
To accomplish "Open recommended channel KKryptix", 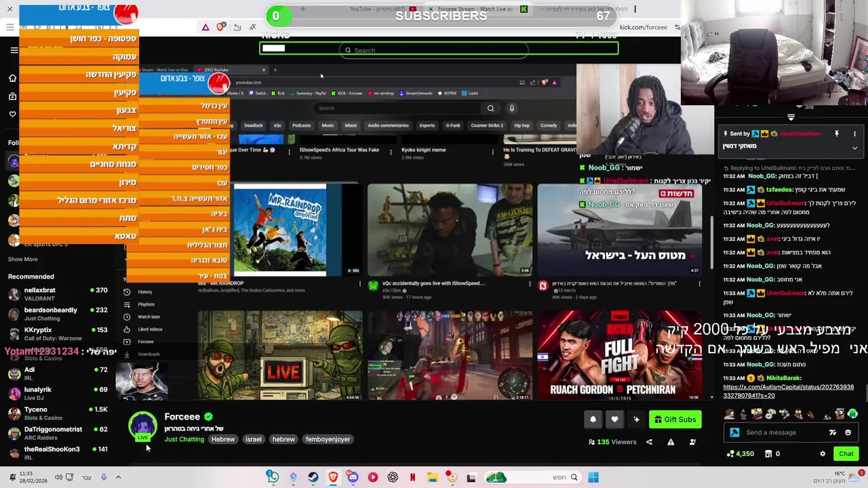I will [x=58, y=333].
